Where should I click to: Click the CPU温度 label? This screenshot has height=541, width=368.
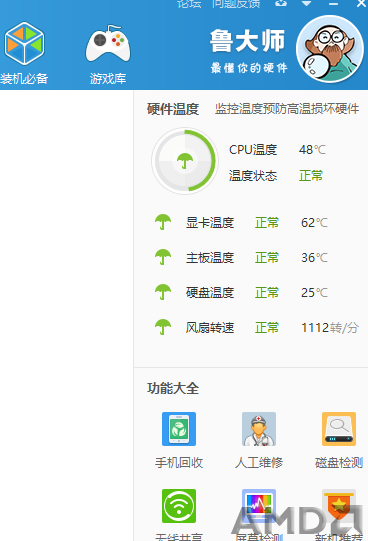click(x=253, y=150)
